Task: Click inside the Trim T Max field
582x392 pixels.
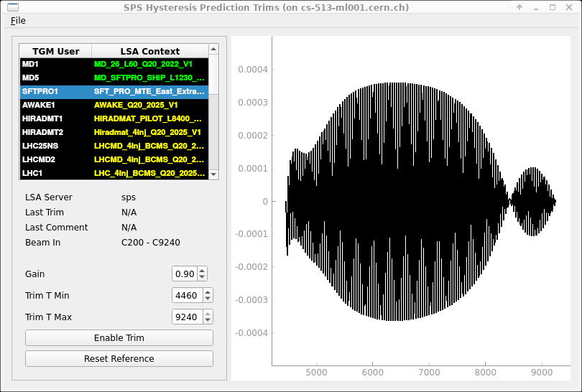Action: point(187,317)
